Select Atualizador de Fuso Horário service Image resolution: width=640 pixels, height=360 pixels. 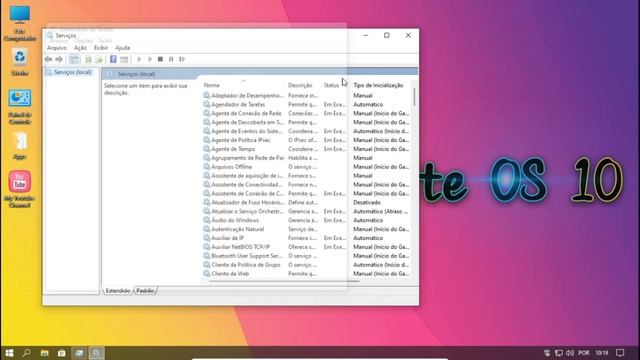[x=247, y=202]
